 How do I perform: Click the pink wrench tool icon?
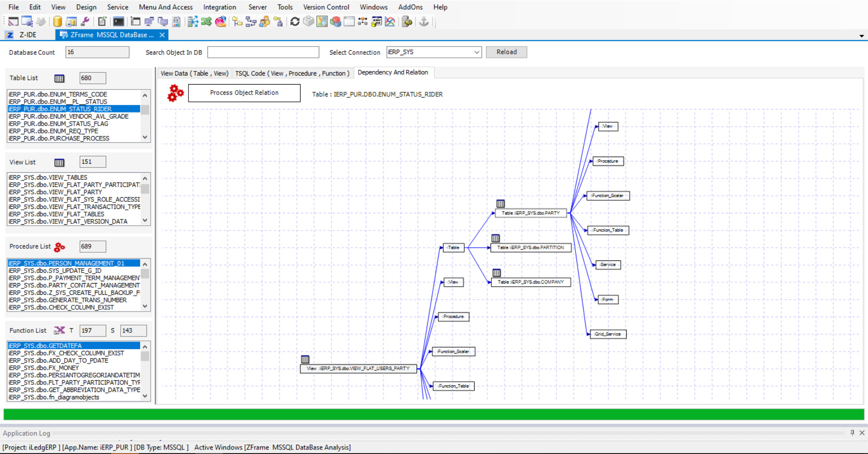[85, 21]
